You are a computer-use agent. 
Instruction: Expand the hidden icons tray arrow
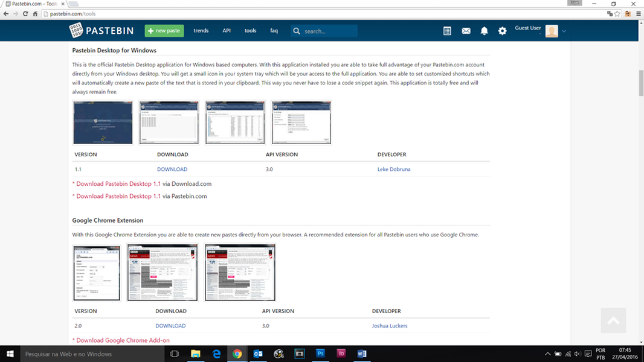(x=547, y=354)
